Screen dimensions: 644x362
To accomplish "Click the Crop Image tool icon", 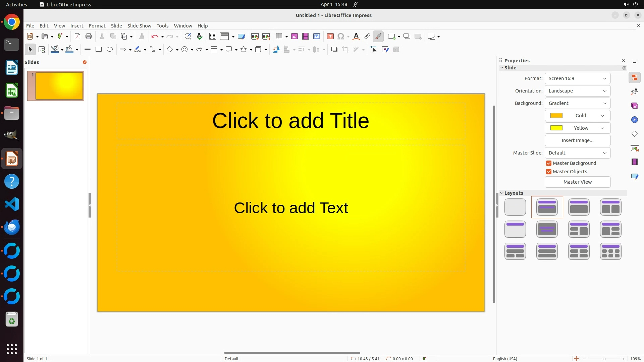I will point(345,50).
